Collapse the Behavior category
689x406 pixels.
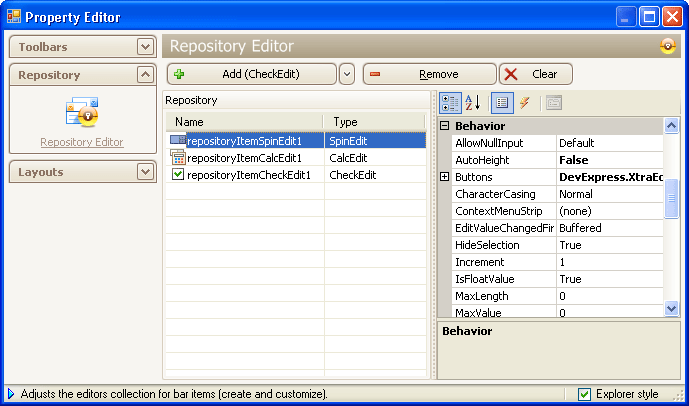445,126
